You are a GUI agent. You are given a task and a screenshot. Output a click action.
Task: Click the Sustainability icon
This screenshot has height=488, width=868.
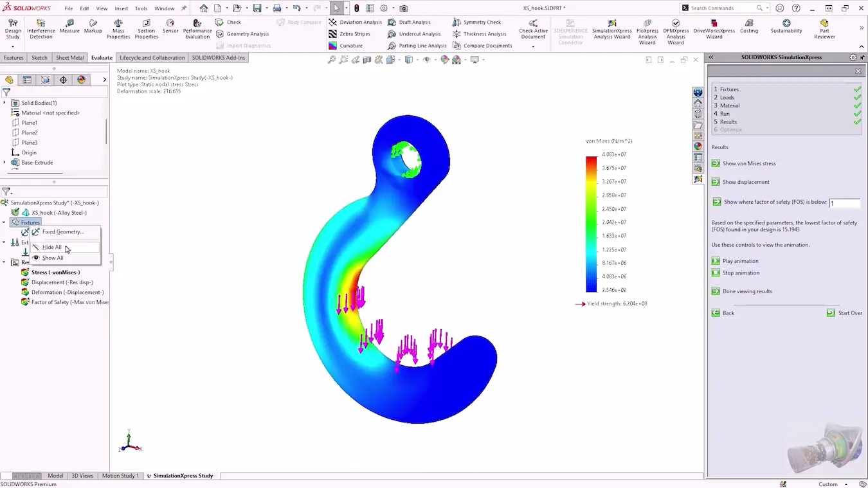[786, 23]
